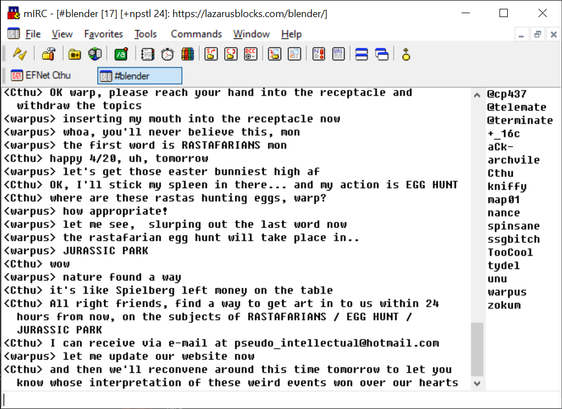Screen dimensions: 562x409
Task: Open mIRC Options via hammer icon
Action: coord(48,54)
